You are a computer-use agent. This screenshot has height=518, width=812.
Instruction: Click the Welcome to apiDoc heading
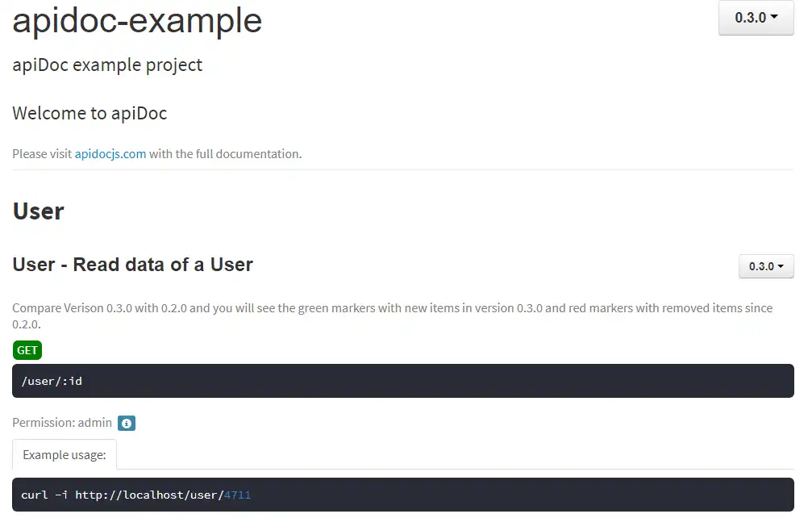tap(90, 113)
